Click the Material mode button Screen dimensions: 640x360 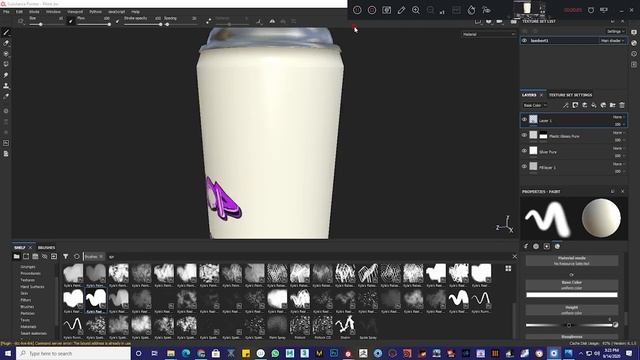[571, 260]
